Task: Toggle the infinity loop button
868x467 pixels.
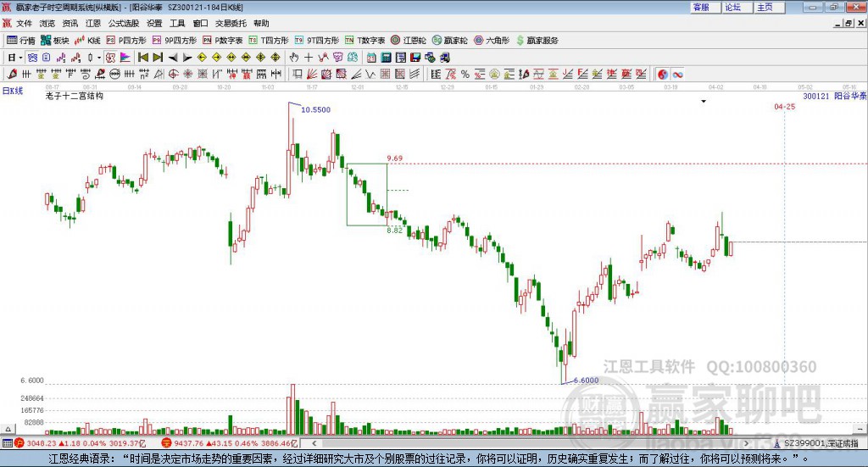Action: click(677, 74)
